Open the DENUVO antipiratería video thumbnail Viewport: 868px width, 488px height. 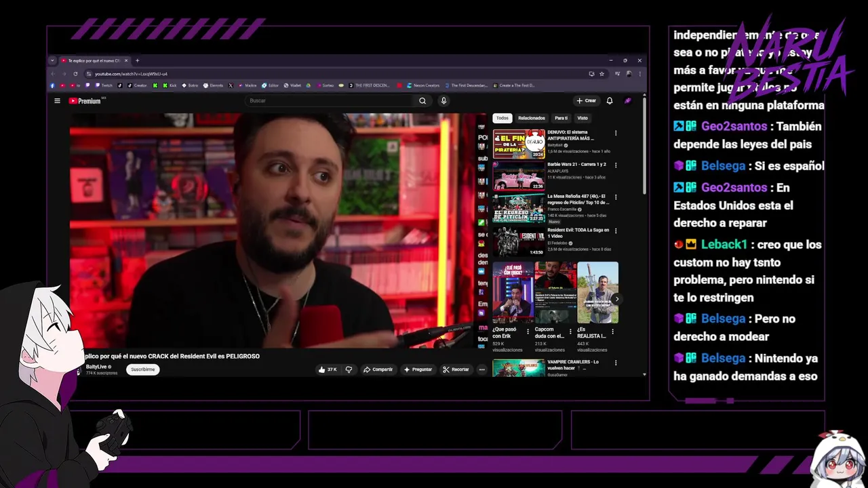tap(519, 144)
